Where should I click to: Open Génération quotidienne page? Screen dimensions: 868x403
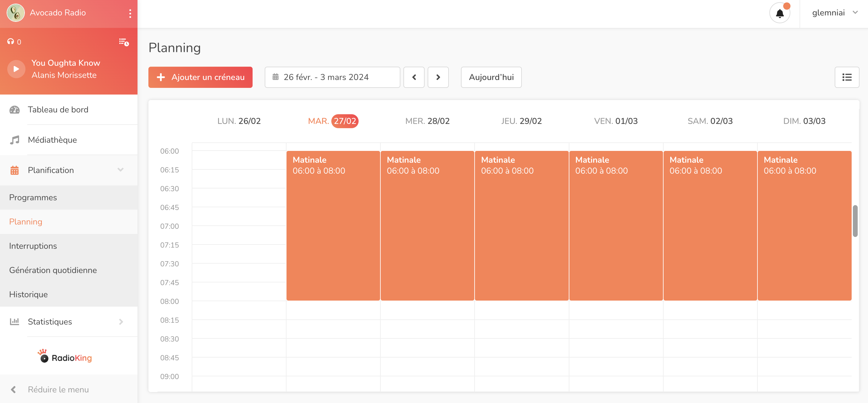(53, 270)
